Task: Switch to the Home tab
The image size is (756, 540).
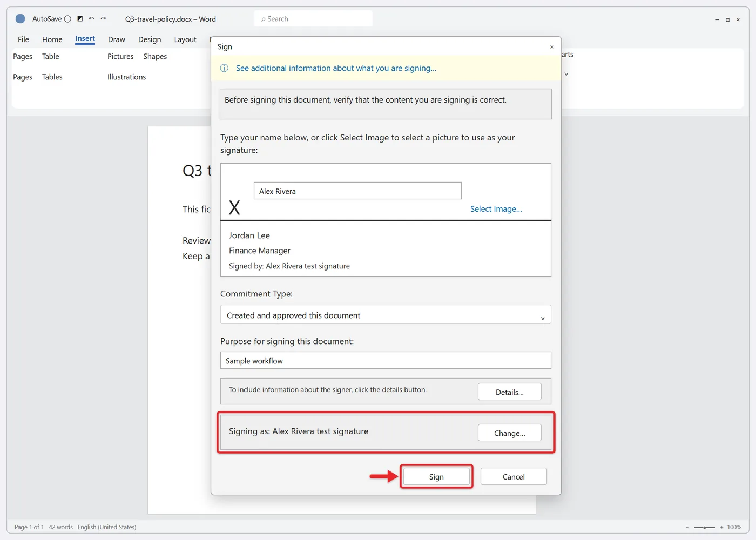Action: coord(52,39)
